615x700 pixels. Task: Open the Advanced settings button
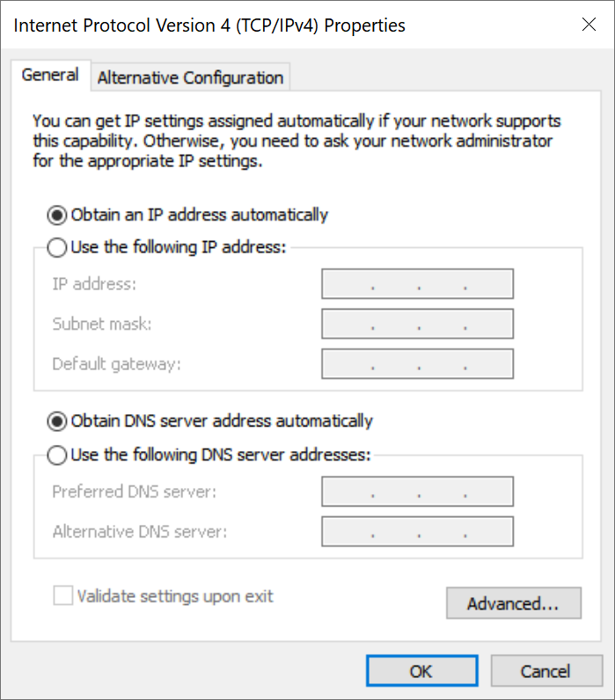coord(513,603)
